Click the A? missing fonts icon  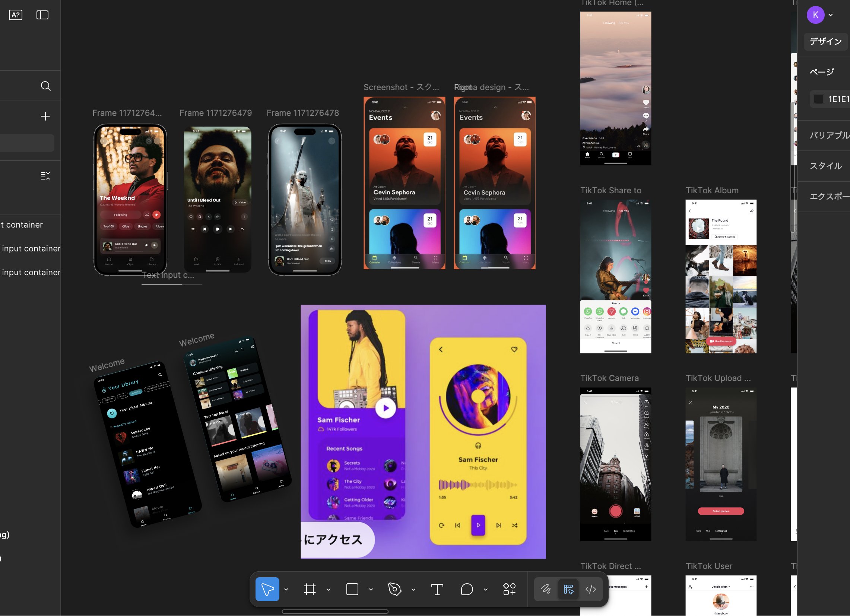(x=15, y=15)
